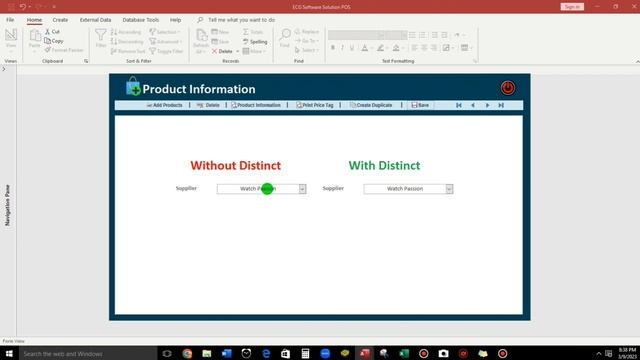
Task: Click the background fill color button
Action: (x=396, y=48)
